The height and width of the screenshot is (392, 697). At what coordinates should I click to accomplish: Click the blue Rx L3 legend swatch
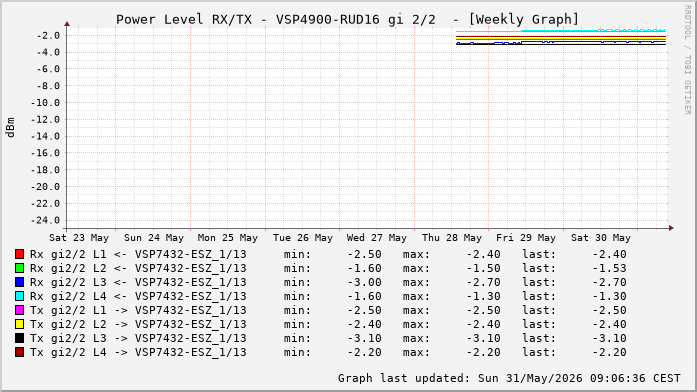pos(19,282)
